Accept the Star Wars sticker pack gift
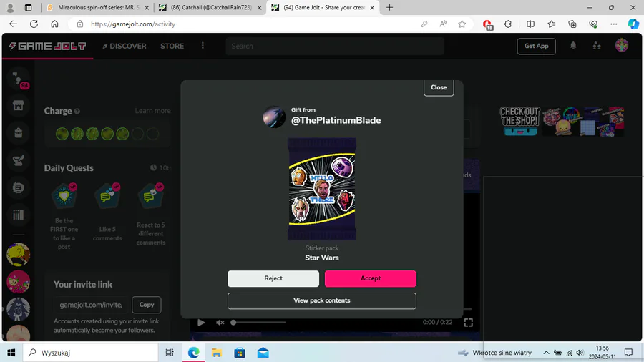Viewport: 644px width, 362px height. click(x=370, y=278)
